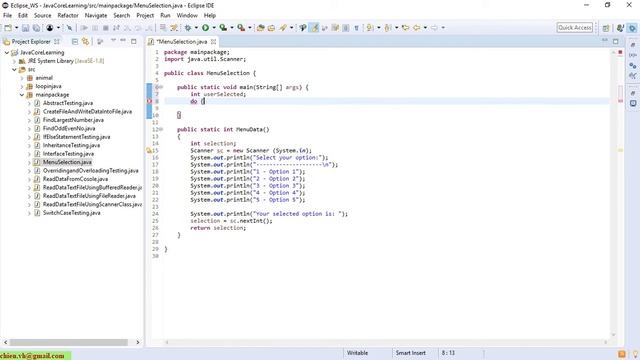Click the Open Perspective icon

tap(606, 28)
